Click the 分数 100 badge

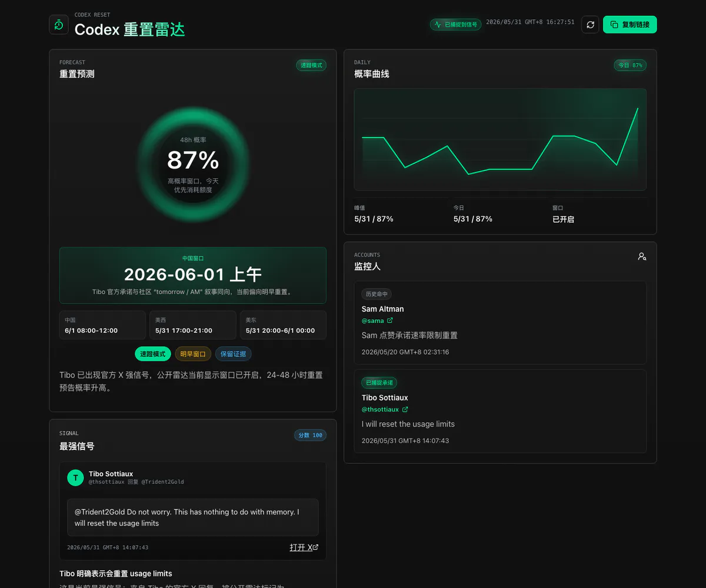(x=310, y=435)
